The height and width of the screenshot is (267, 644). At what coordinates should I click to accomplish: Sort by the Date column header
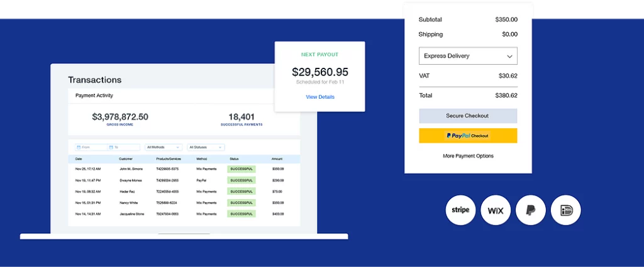coord(79,159)
